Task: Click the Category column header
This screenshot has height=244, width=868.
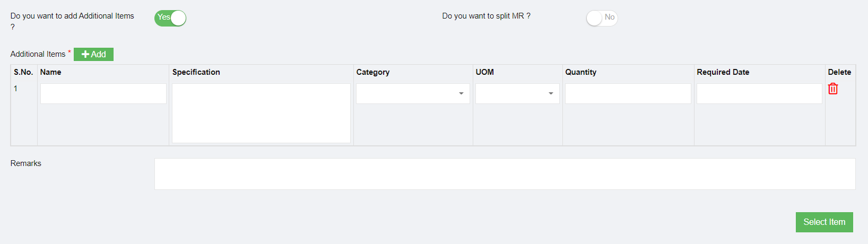Action: click(x=373, y=72)
